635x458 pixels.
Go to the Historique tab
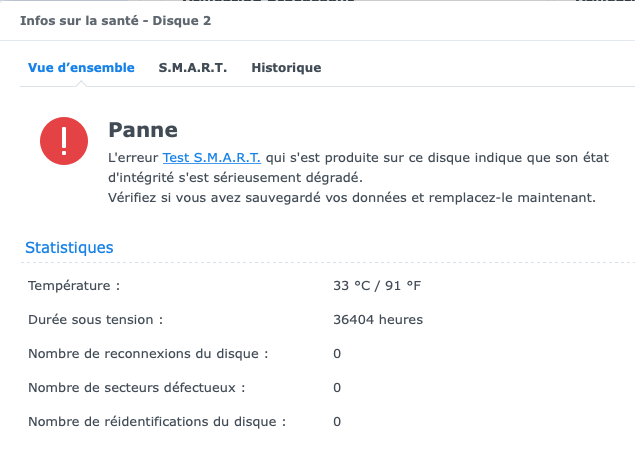click(286, 68)
